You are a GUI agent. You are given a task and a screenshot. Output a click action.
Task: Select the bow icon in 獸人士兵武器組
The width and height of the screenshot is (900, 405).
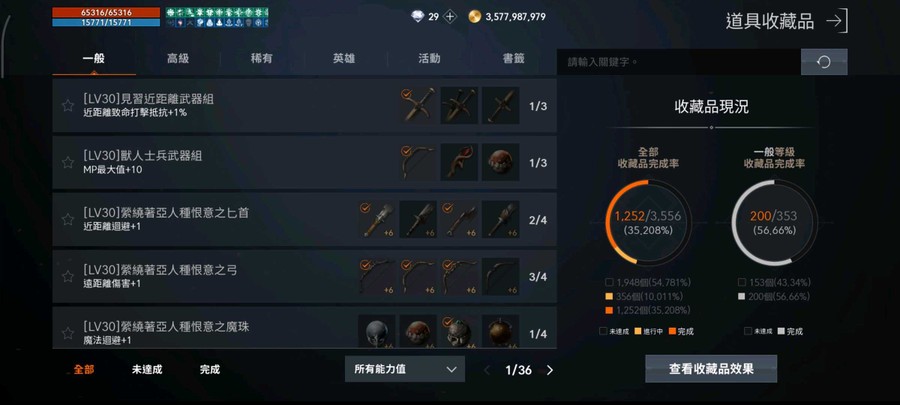tap(418, 162)
